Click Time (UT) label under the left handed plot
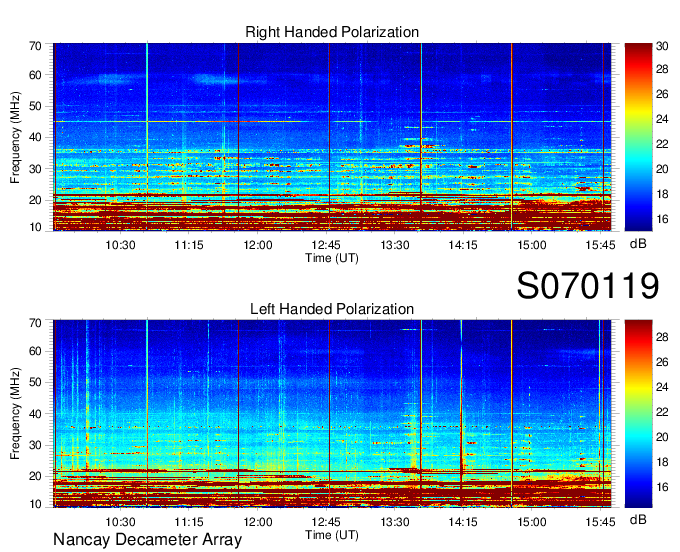Image resolution: width=680 pixels, height=552 pixels. (x=332, y=535)
